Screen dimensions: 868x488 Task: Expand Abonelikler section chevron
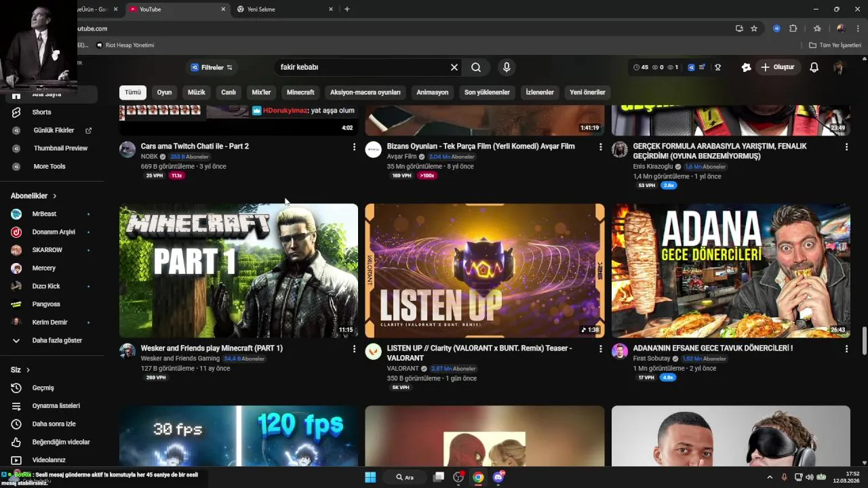pyautogui.click(x=55, y=196)
